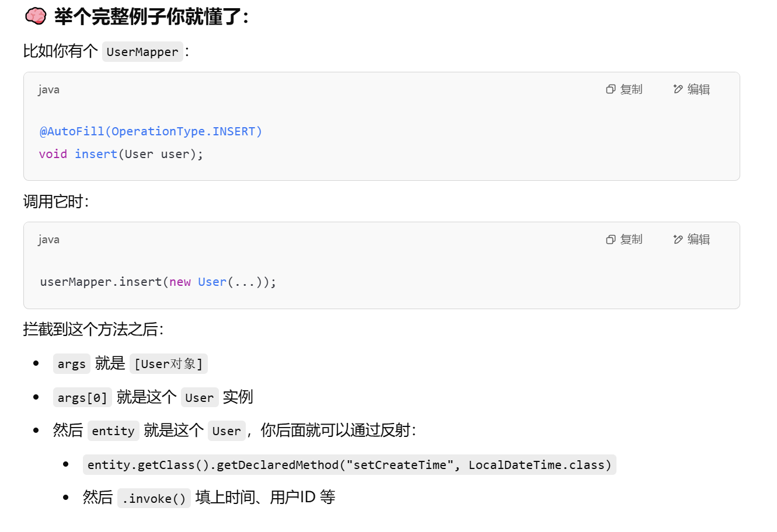The width and height of the screenshot is (777, 532).
Task: Click the 复制 text in the second code block header
Action: pos(632,239)
